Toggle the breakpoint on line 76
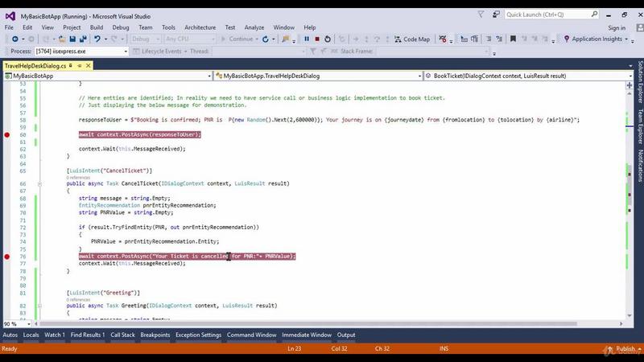Viewport: 644px width, 362px height. pyautogui.click(x=7, y=257)
